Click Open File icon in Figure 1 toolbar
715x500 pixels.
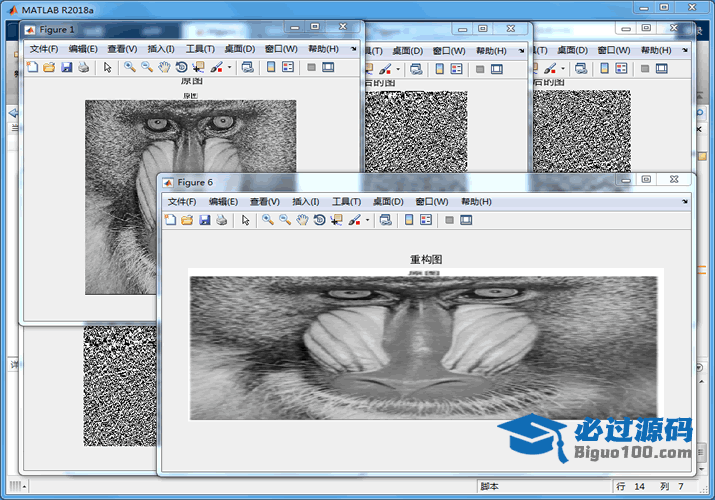point(49,67)
